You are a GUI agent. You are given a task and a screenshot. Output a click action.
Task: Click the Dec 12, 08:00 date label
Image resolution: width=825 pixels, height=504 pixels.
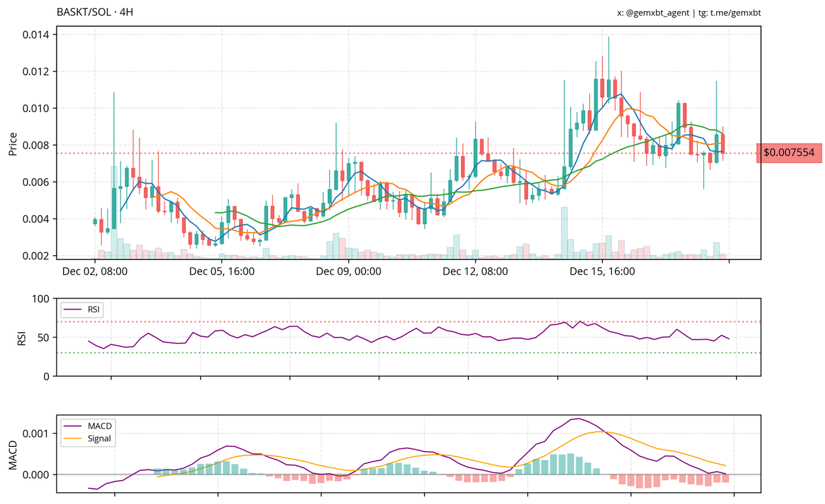coord(475,271)
